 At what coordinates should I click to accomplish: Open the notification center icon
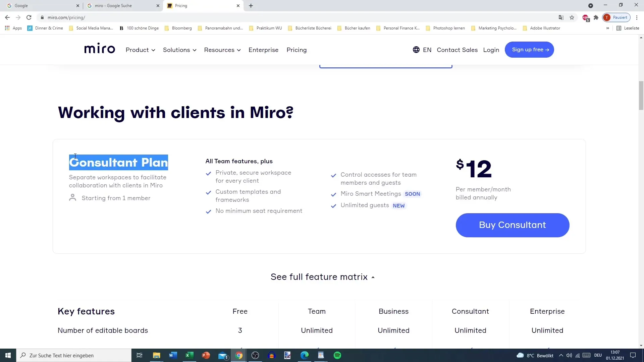(633, 355)
